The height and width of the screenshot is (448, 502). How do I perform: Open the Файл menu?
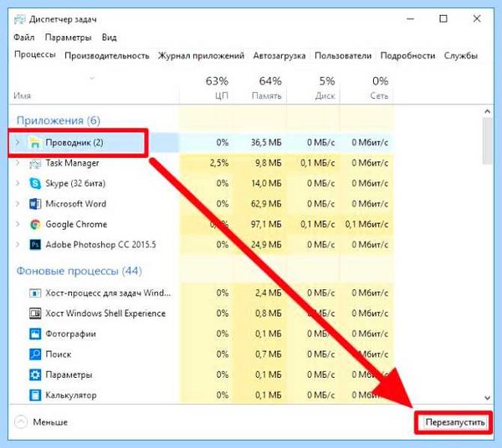[23, 38]
